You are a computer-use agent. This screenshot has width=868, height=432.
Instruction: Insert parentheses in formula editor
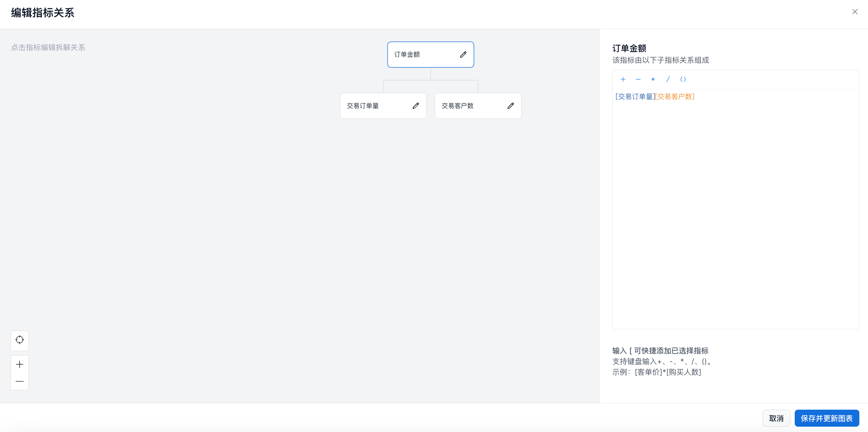(x=683, y=80)
